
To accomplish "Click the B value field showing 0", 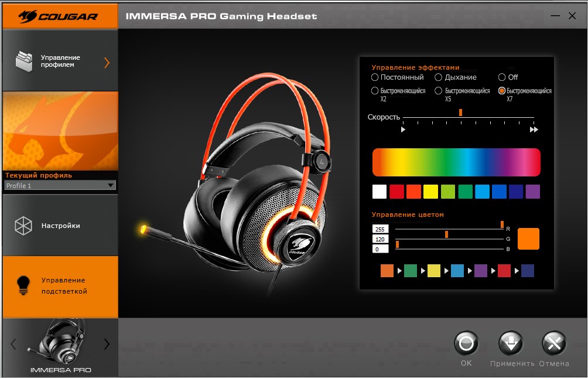I will click(380, 249).
